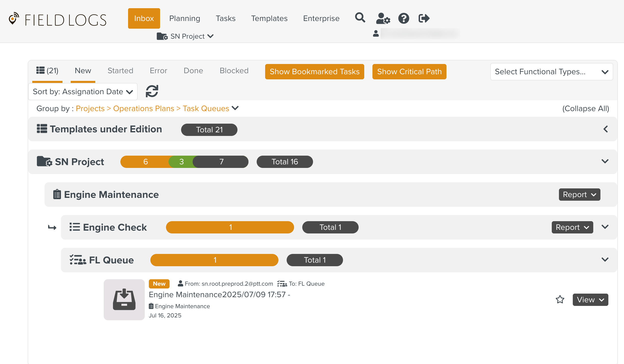The image size is (624, 364).
Task: Toggle Show Critical Path
Action: click(x=409, y=72)
